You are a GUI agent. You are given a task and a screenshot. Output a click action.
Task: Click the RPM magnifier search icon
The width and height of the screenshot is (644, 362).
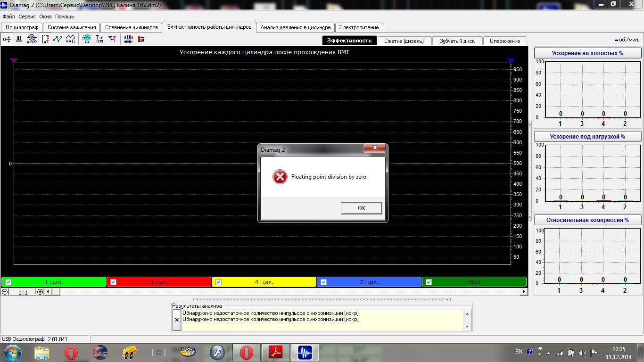point(32,39)
